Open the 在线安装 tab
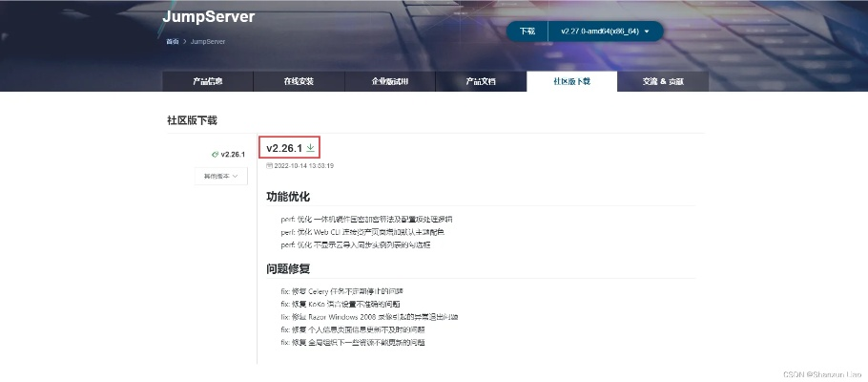The image size is (868, 382). [x=299, y=82]
